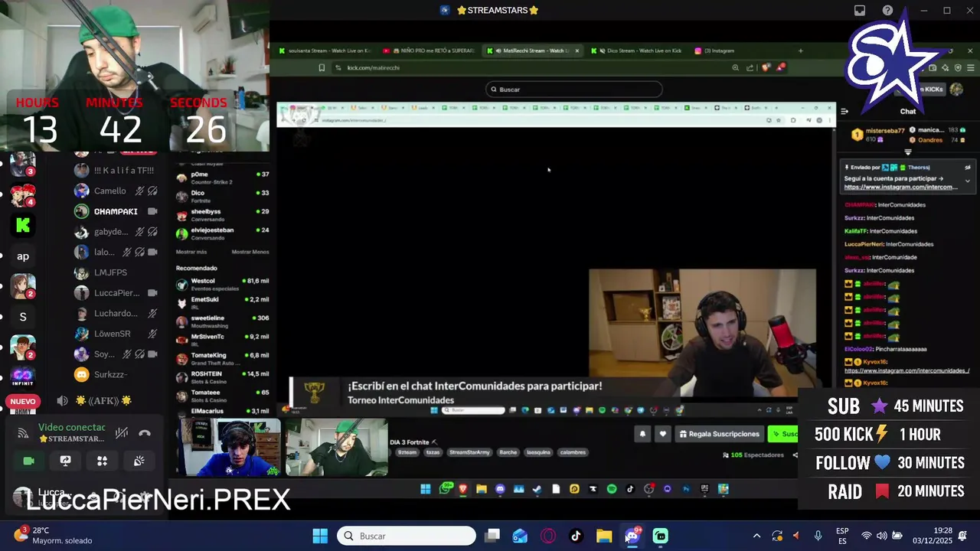Select the 'S' server icon in Discord sidebar
Image resolution: width=980 pixels, height=551 pixels.
point(23,317)
